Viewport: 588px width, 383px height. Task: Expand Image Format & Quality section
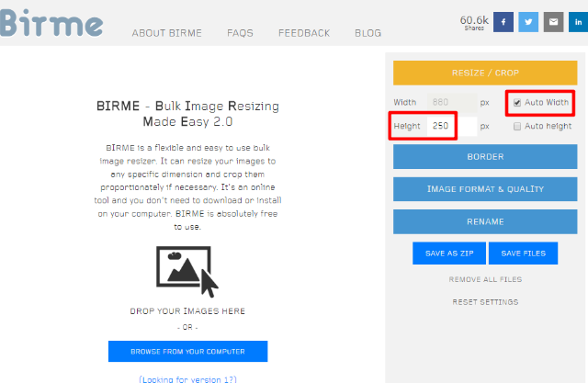[x=485, y=189]
